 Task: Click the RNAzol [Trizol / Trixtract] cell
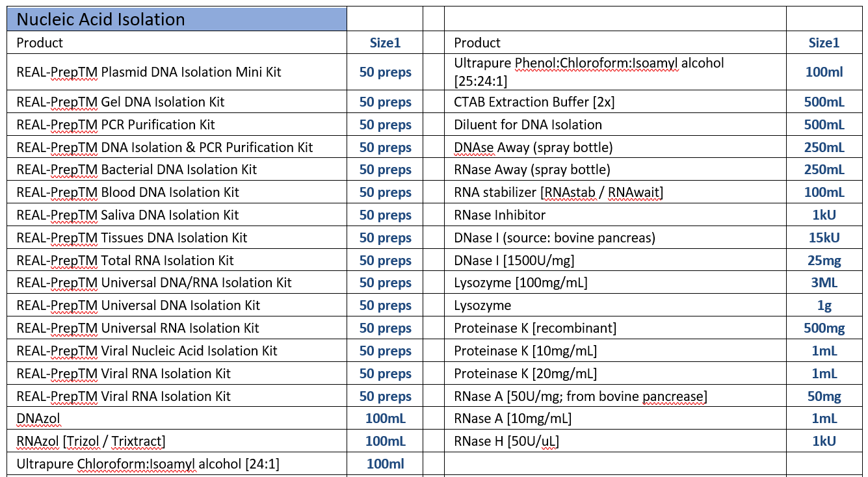pos(91,441)
